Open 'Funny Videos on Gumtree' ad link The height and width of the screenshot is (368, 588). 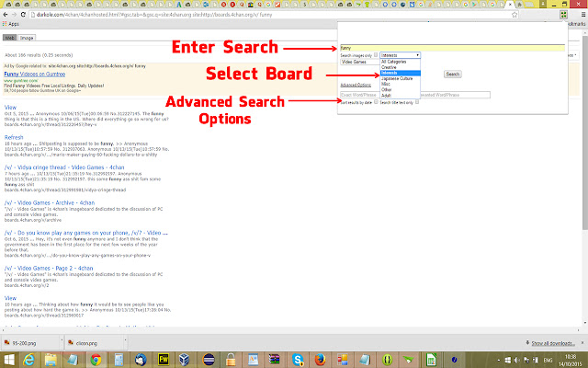click(x=35, y=74)
